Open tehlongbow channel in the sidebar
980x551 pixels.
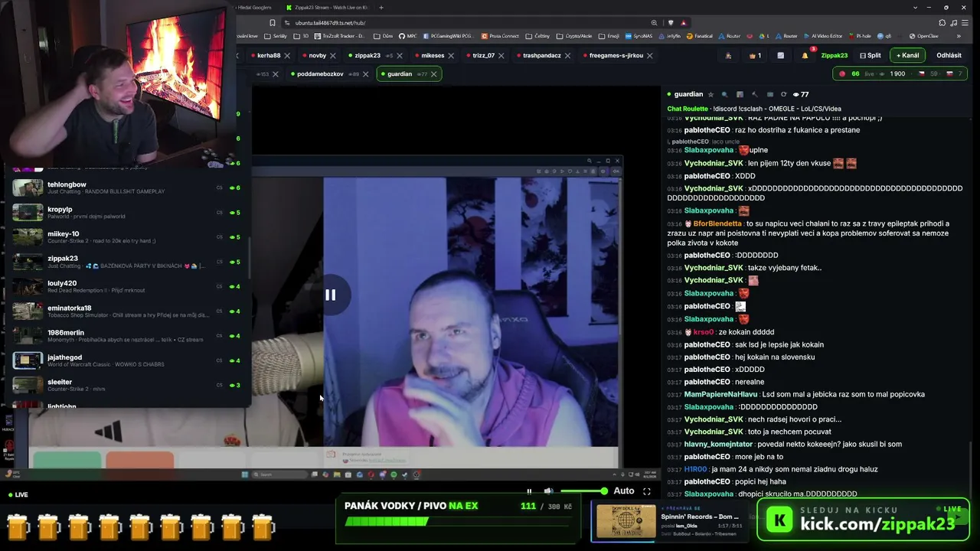pos(127,187)
